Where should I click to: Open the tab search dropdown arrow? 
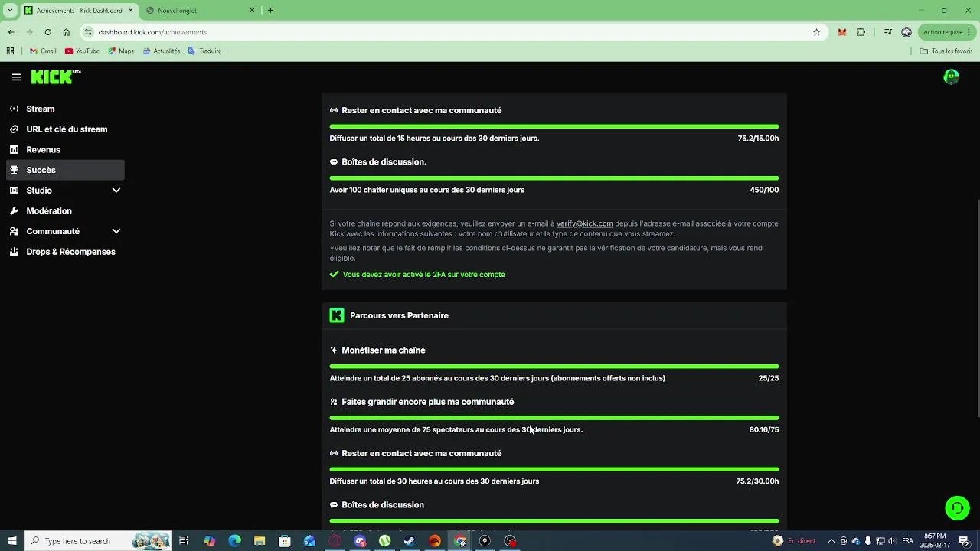click(10, 11)
